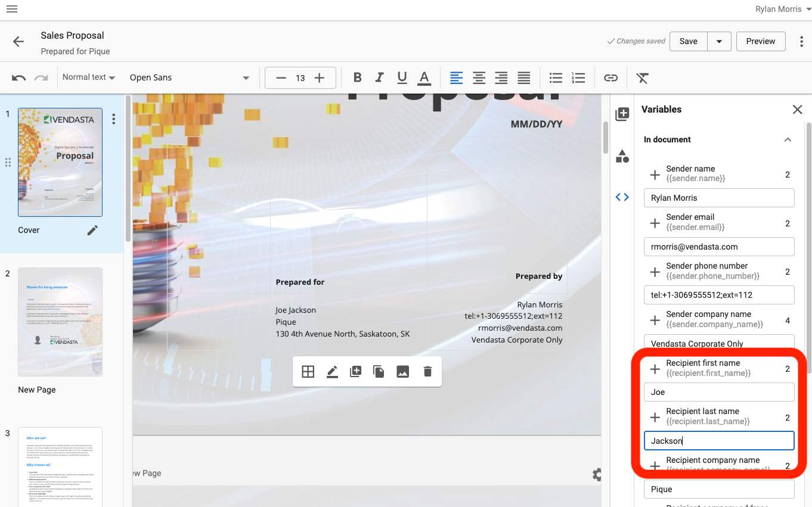The height and width of the screenshot is (507, 812).
Task: Open the add content sidebar icon
Action: point(622,114)
